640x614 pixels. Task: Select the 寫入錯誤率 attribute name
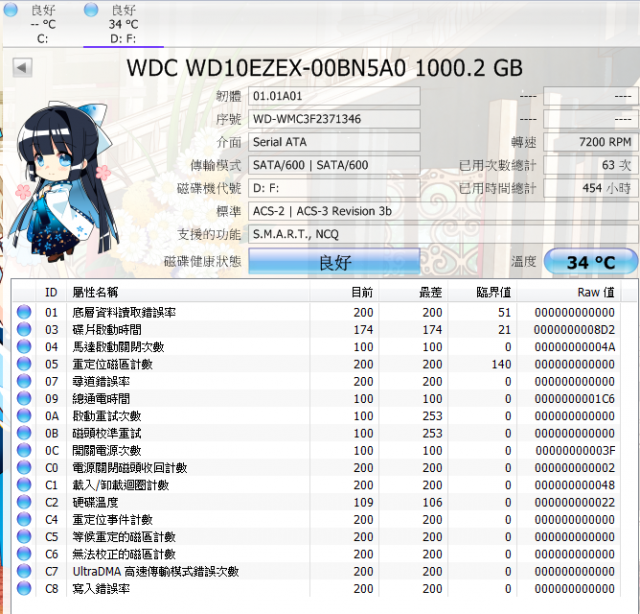coord(101,589)
